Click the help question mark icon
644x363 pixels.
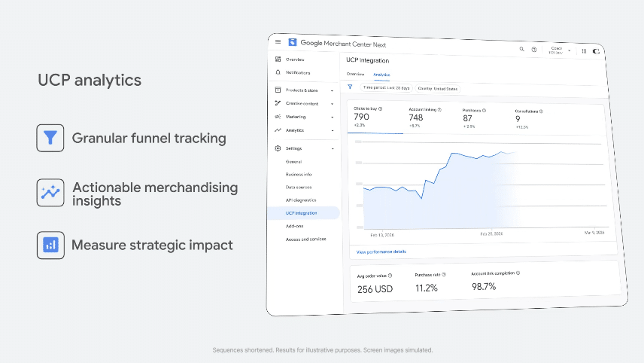(534, 50)
